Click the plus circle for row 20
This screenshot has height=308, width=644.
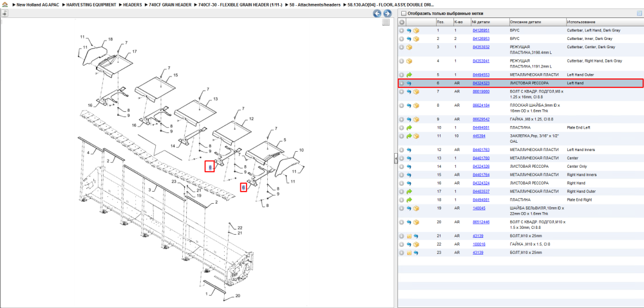coord(402,222)
